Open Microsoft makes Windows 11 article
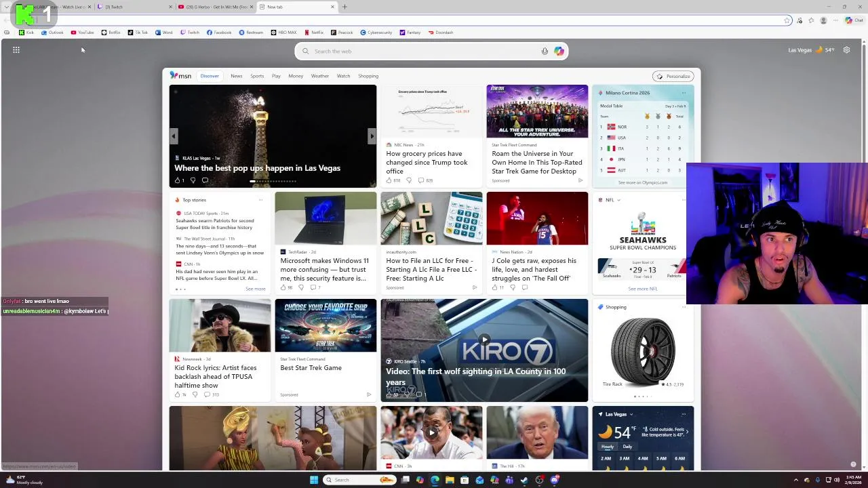 pyautogui.click(x=325, y=270)
